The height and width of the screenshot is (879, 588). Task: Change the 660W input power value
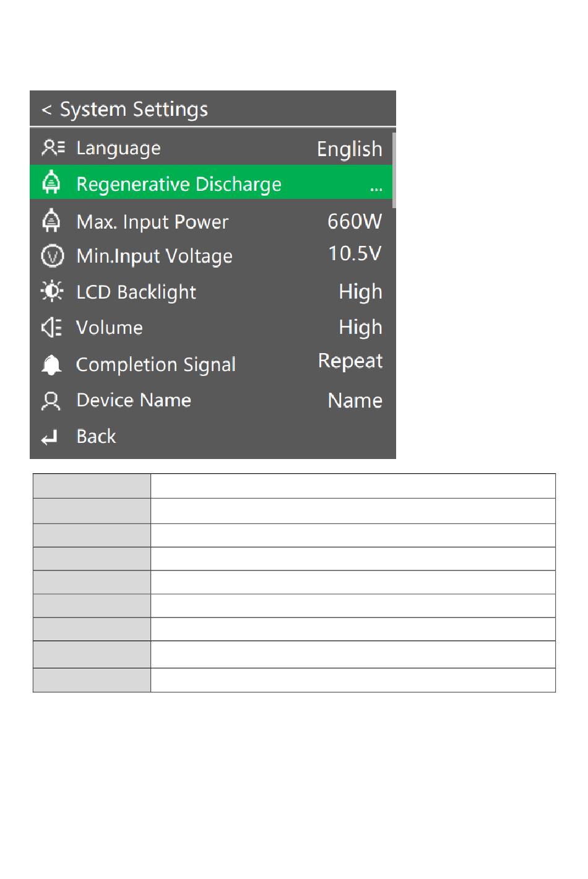(355, 221)
